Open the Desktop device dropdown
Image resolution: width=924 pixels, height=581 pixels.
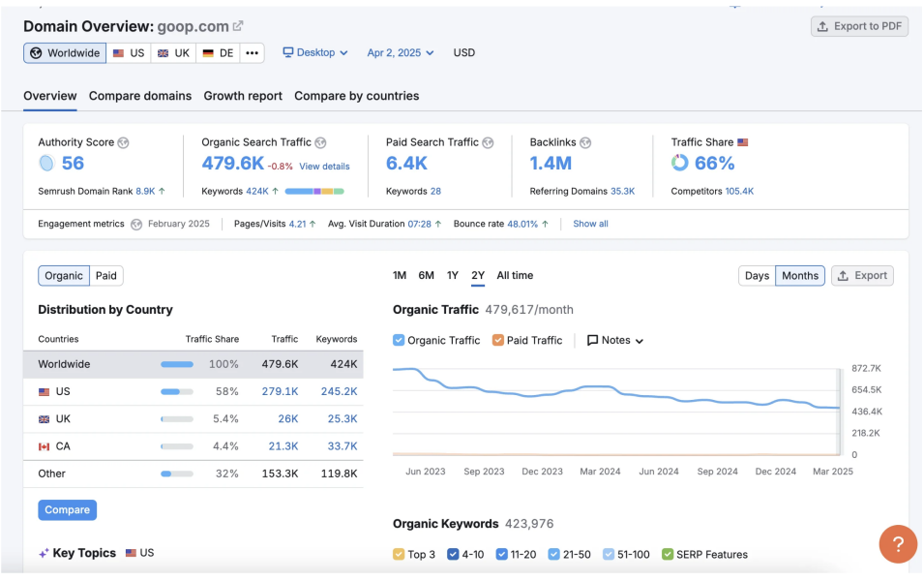click(x=315, y=52)
